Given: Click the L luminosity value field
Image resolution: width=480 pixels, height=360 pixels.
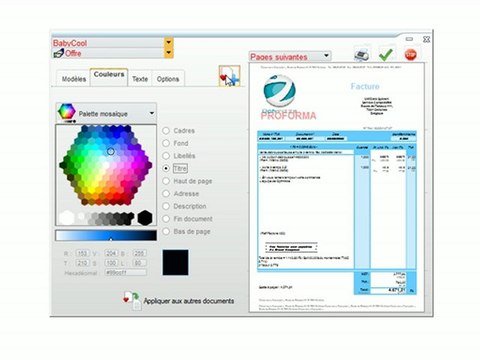Looking at the screenshot, I should (x=139, y=263).
